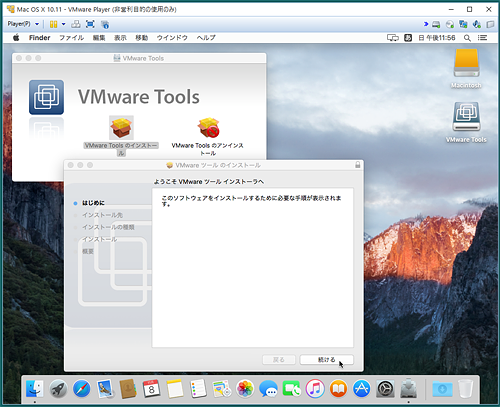Open Mail from the Dock
This screenshot has height=407, width=500.
tap(105, 389)
